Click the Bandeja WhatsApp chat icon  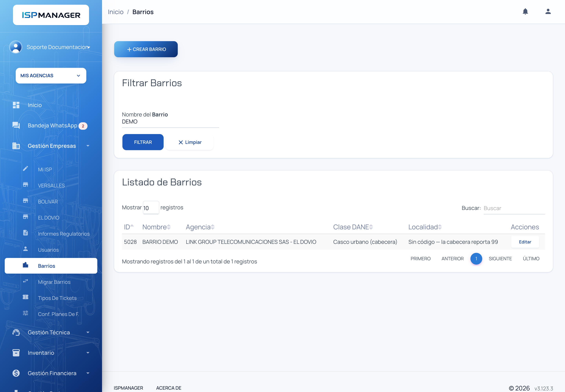16,125
